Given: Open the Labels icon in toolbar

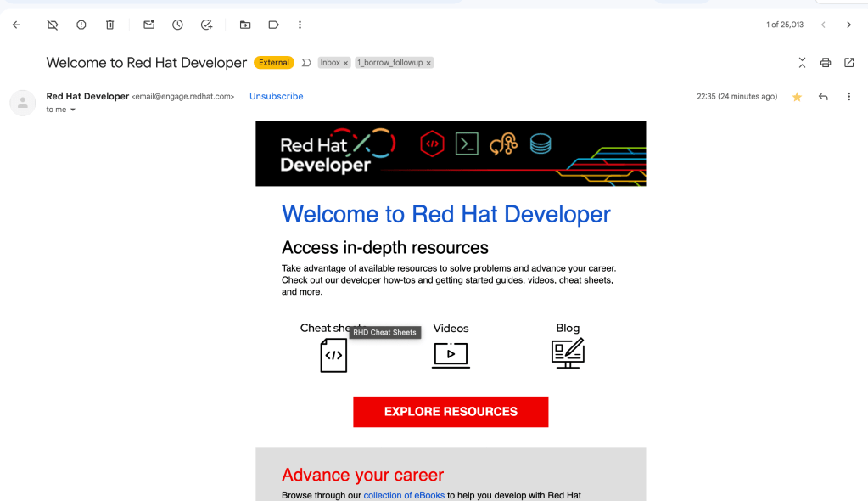Looking at the screenshot, I should pos(273,25).
